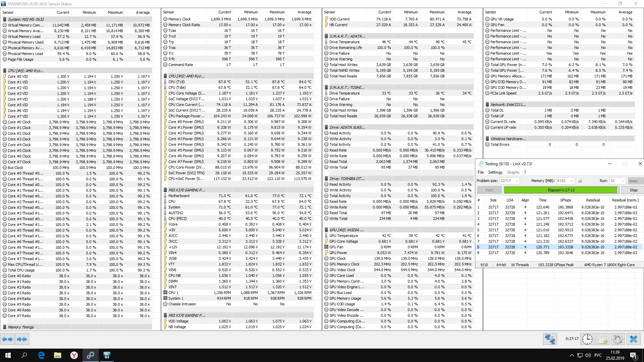Open the LinX File menu
644x362 pixels.
click(x=481, y=172)
